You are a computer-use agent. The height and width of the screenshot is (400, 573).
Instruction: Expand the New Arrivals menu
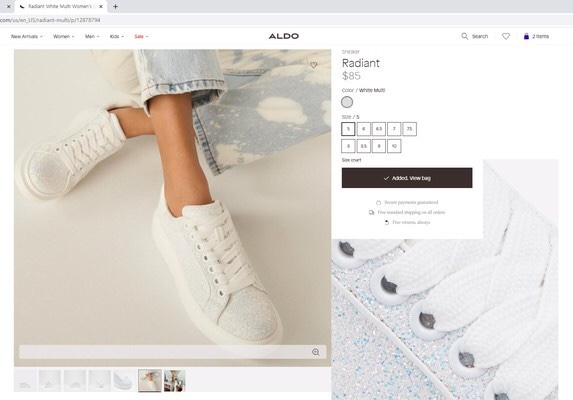coord(27,37)
